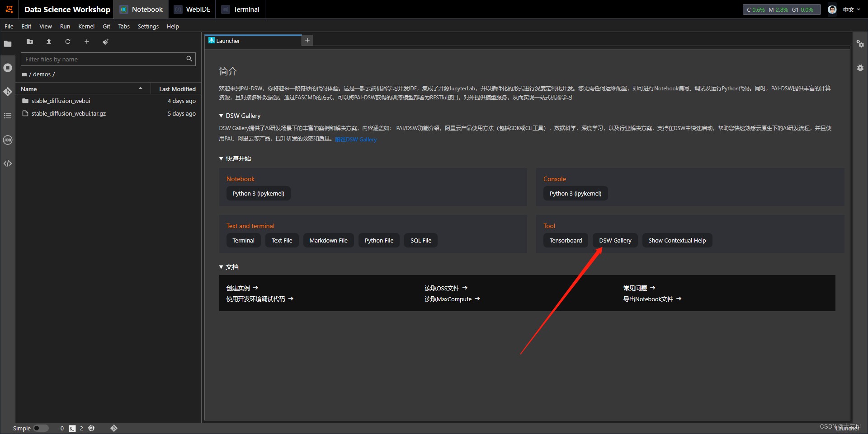Create a new Text File
This screenshot has width=868, height=434.
[282, 240]
